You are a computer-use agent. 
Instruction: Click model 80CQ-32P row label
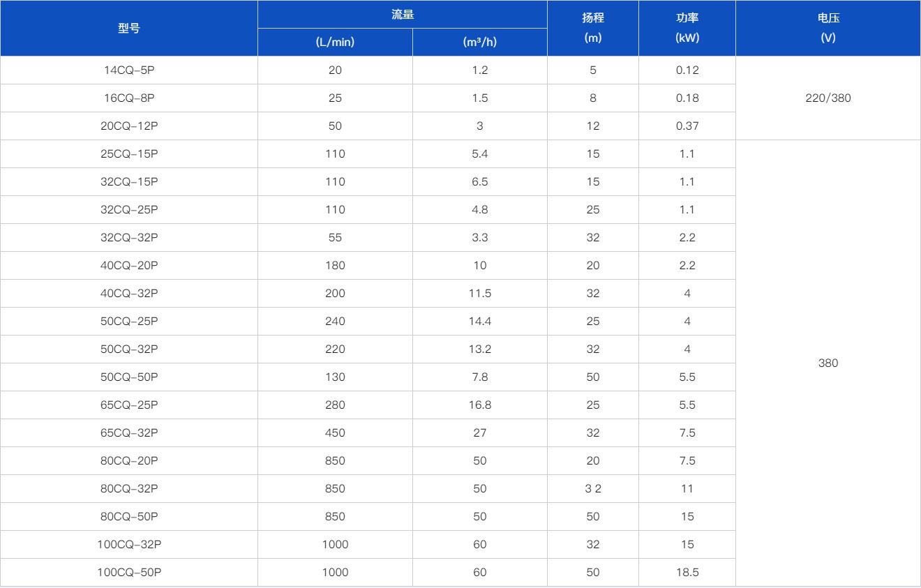129,488
